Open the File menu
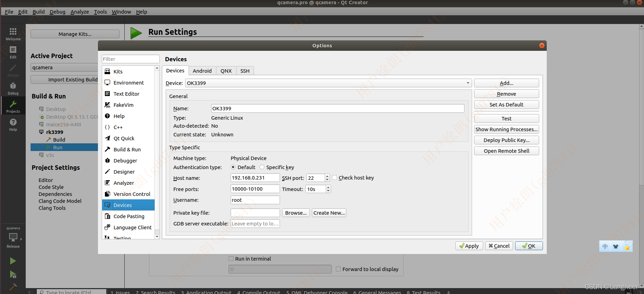Viewport: 644px width, 294px height. point(9,11)
